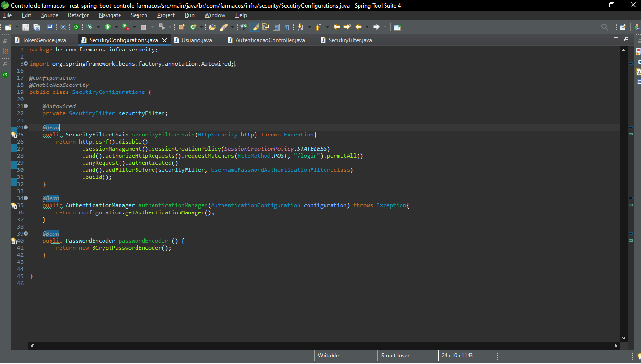Click the Pin Editor toolbar icon
The width and height of the screenshot is (641, 364).
click(397, 27)
